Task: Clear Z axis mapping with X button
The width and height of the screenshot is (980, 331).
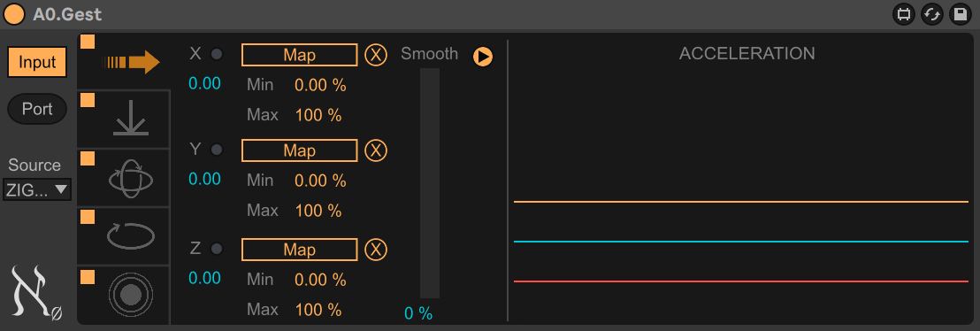Action: coord(376,250)
